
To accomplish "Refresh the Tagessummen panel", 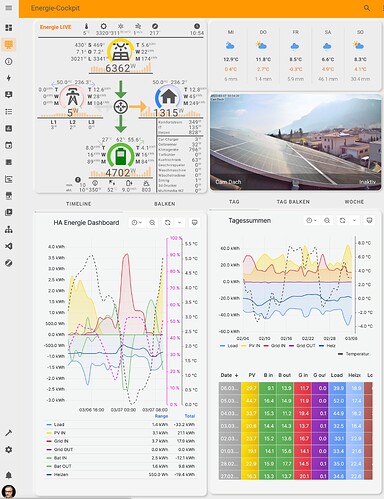I will tap(342, 220).
